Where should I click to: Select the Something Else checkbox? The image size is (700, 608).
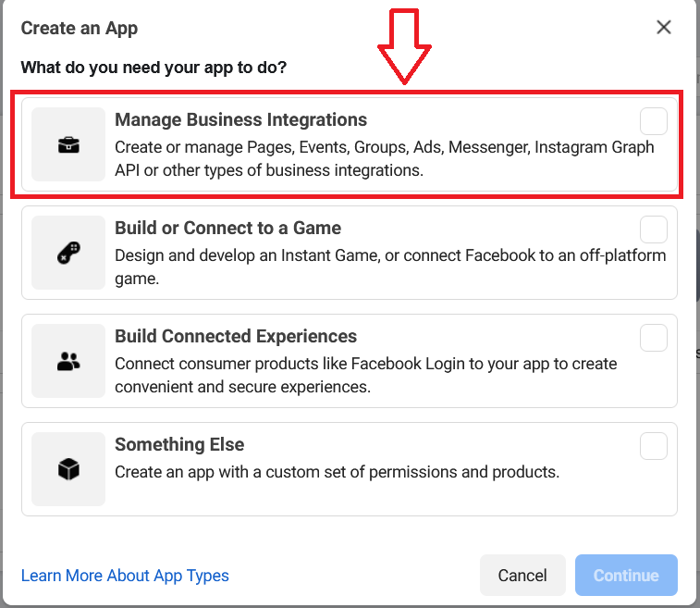tap(653, 446)
